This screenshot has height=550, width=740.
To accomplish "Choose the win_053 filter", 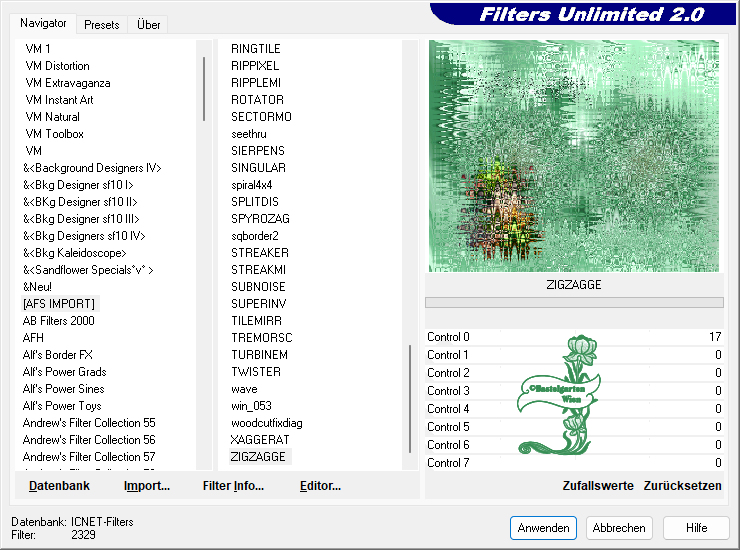I will [x=251, y=406].
